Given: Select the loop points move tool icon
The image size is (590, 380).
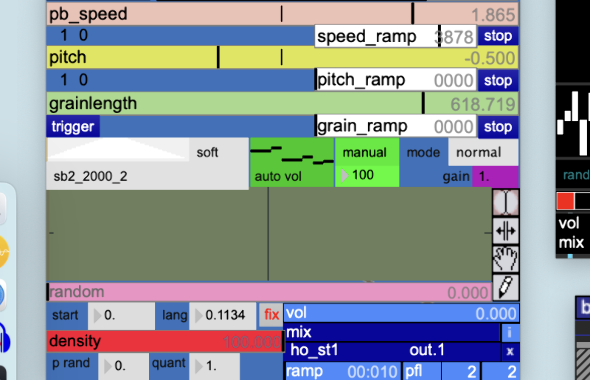Looking at the screenshot, I should (506, 231).
